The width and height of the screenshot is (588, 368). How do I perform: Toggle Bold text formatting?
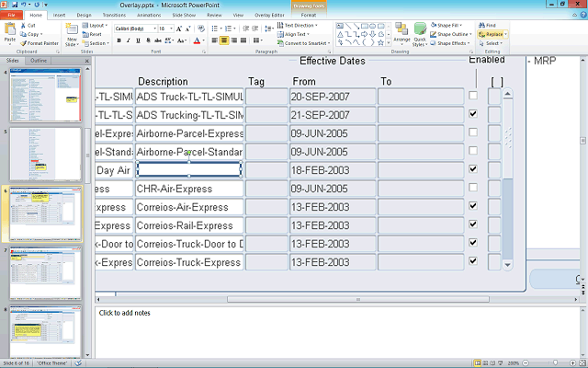click(x=119, y=40)
